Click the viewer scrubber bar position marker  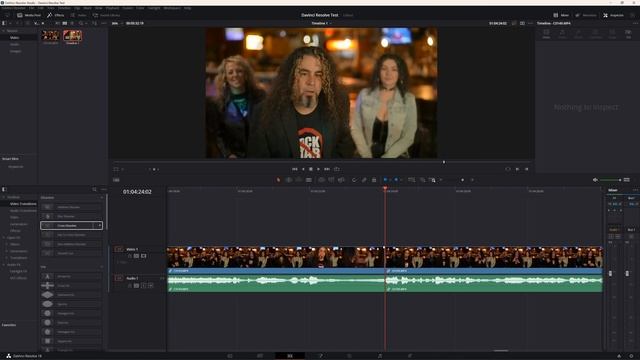pyautogui.click(x=444, y=162)
